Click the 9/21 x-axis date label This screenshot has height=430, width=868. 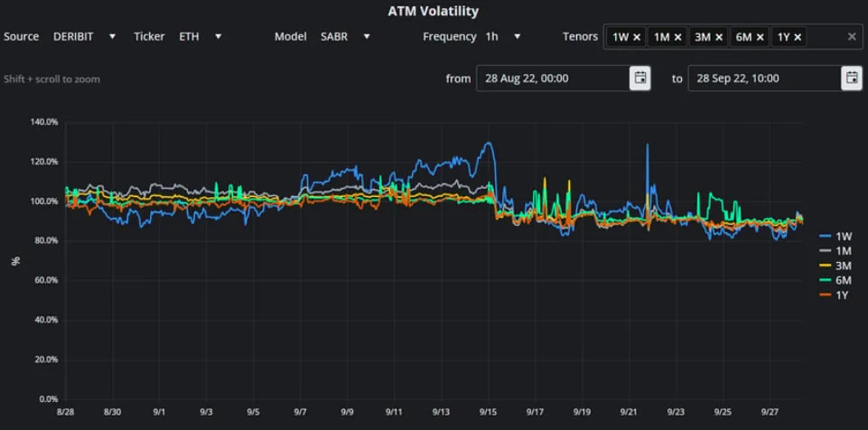630,412
